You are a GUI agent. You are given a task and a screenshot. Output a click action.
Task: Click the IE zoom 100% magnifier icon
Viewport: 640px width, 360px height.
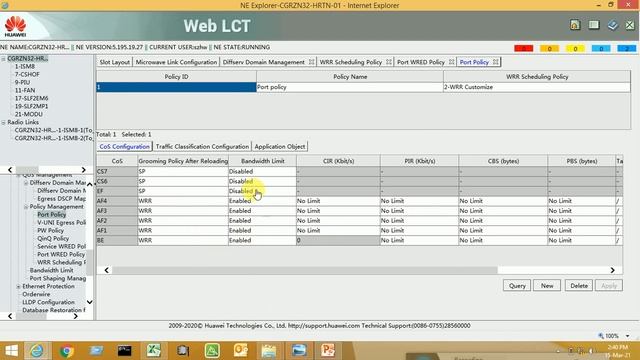601,336
